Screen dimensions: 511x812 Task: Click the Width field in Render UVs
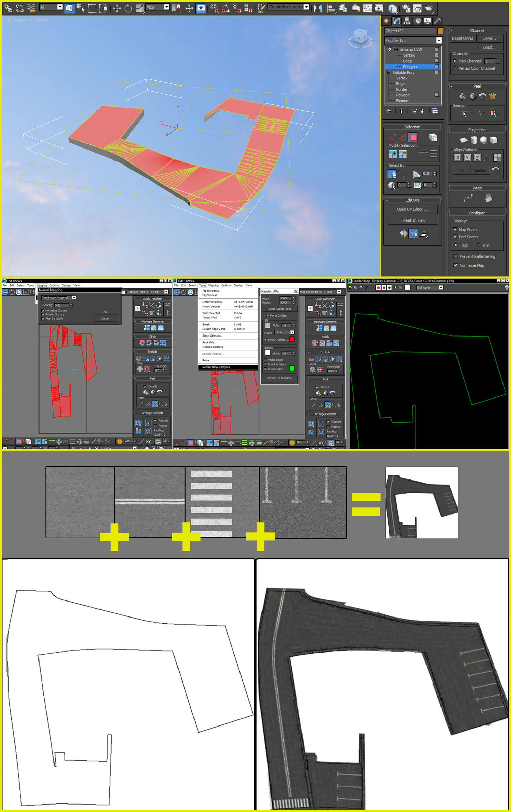click(285, 299)
